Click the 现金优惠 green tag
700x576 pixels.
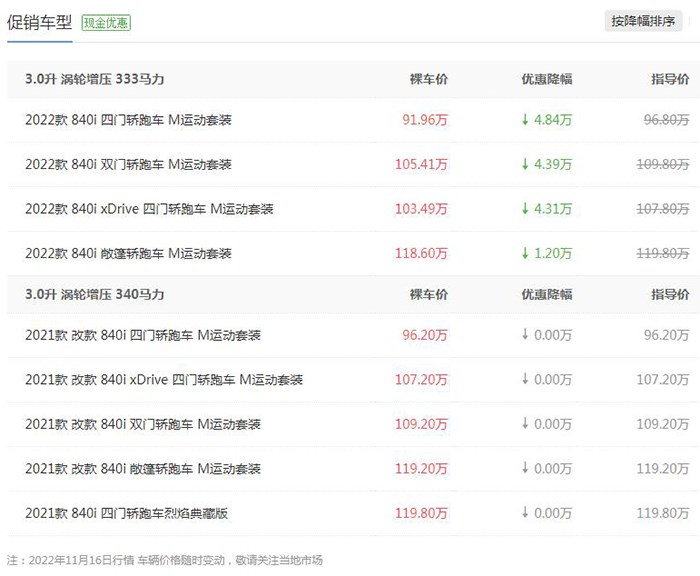click(106, 22)
